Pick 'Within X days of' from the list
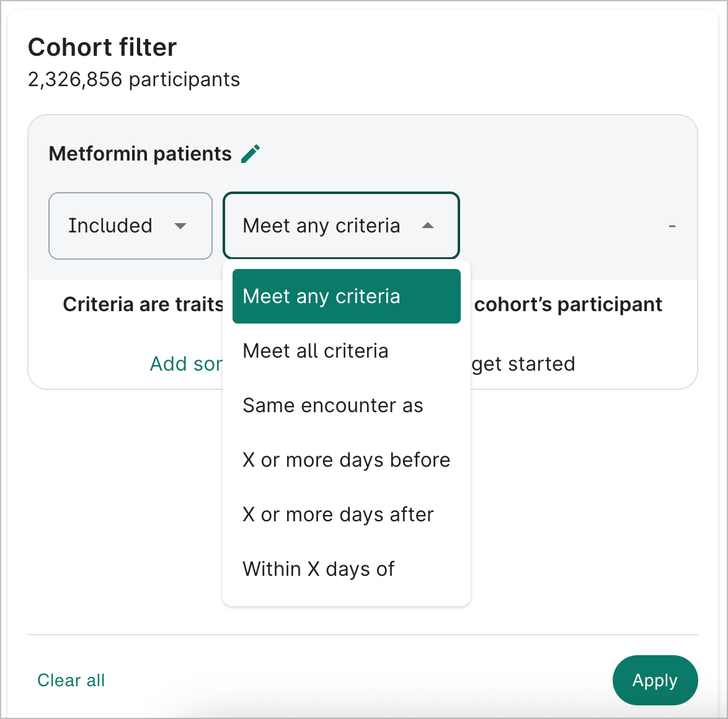The image size is (728, 719). click(x=318, y=569)
